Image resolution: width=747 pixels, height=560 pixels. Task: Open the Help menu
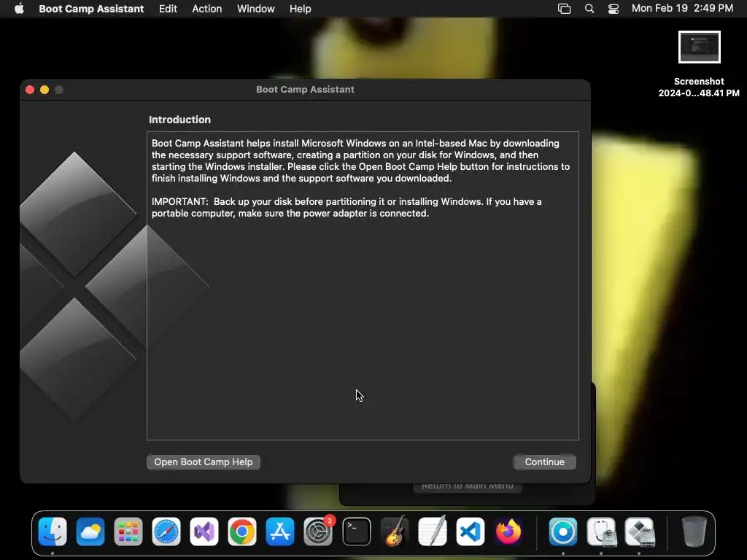click(x=300, y=9)
